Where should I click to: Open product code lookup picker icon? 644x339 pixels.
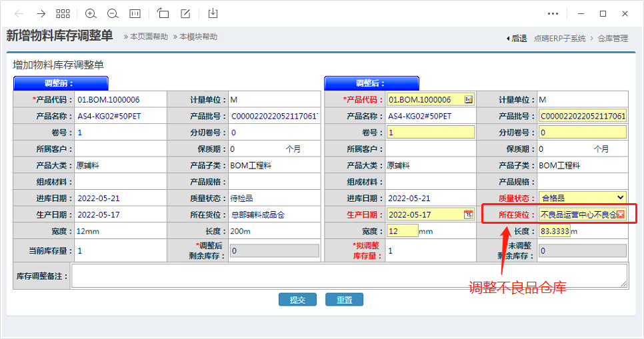(469, 100)
